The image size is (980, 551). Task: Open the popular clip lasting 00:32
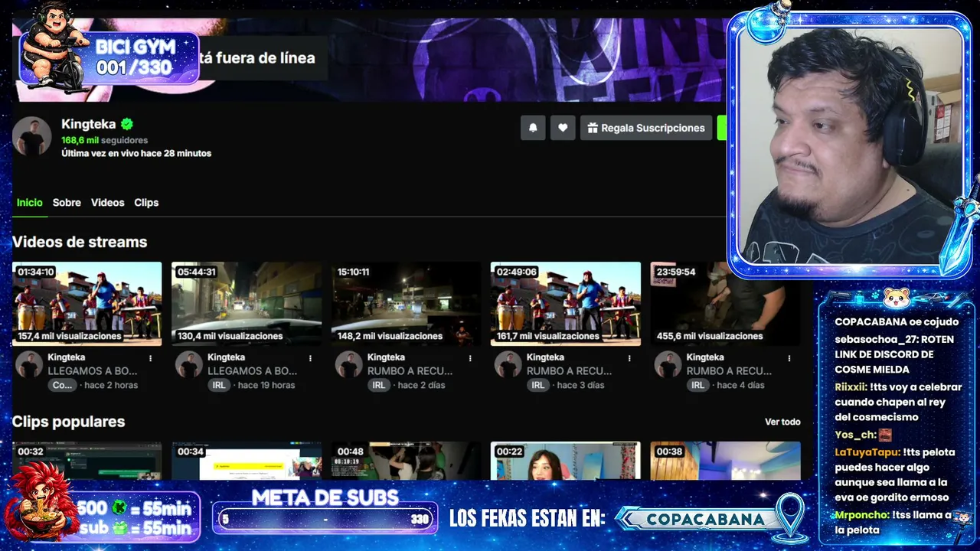point(87,461)
